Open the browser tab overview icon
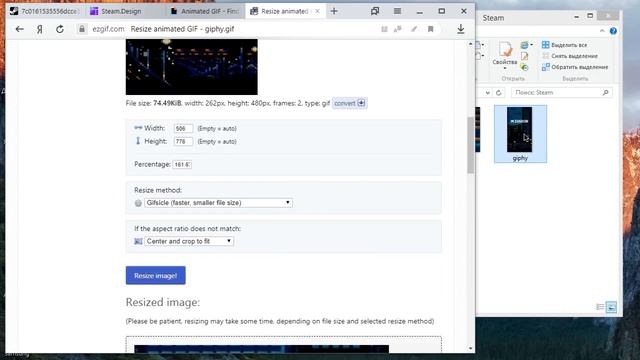 click(x=375, y=11)
